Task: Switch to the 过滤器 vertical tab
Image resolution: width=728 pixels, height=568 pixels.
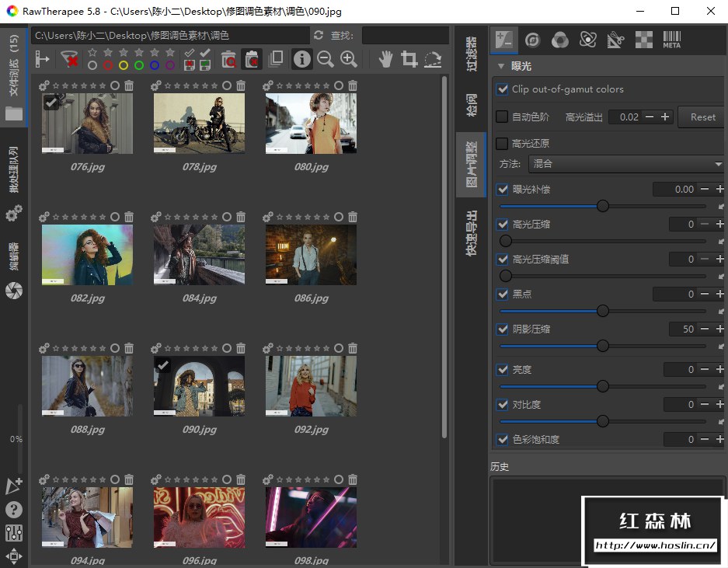Action: pos(472,54)
